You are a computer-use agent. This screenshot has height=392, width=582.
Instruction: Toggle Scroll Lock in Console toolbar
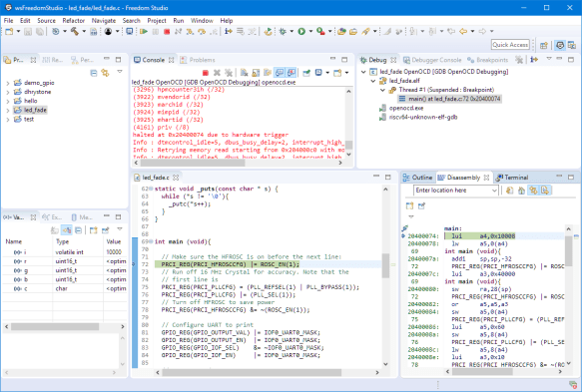[x=256, y=73]
